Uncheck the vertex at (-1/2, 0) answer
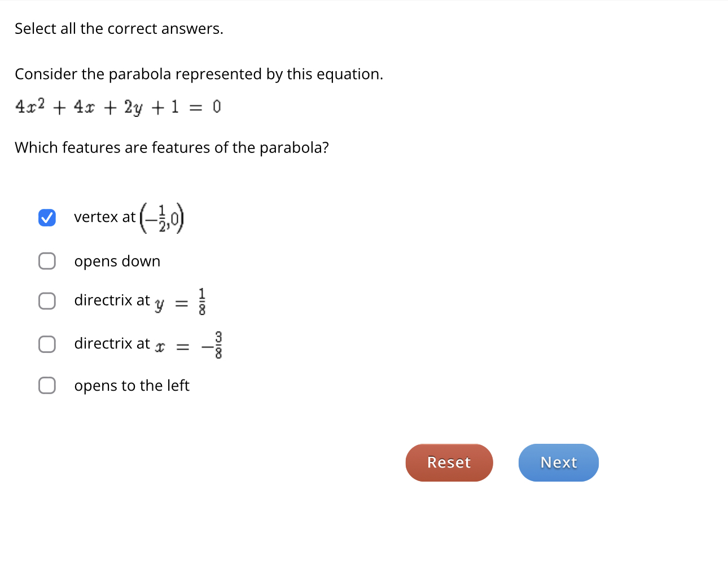Screen dimensions: 728x568 47,217
